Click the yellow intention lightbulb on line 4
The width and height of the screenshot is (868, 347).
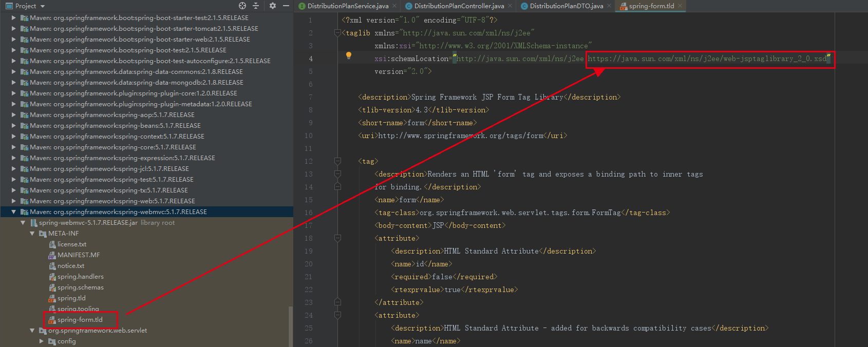[349, 55]
